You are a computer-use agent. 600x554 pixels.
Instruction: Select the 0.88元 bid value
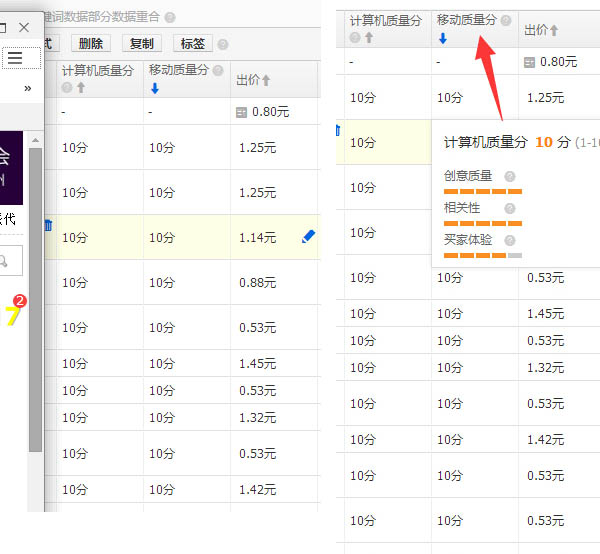[x=258, y=283]
